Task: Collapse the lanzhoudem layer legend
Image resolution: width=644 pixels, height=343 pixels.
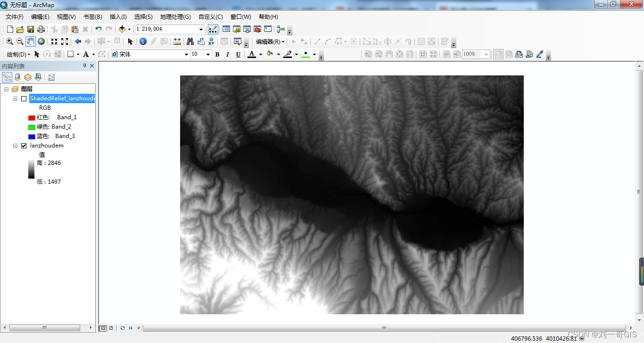Action: pyautogui.click(x=16, y=146)
